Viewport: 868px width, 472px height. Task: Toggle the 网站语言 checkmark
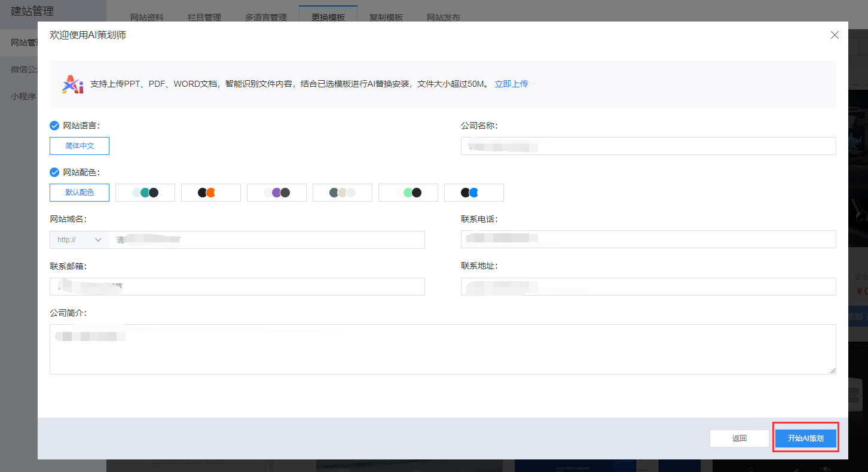coord(54,126)
